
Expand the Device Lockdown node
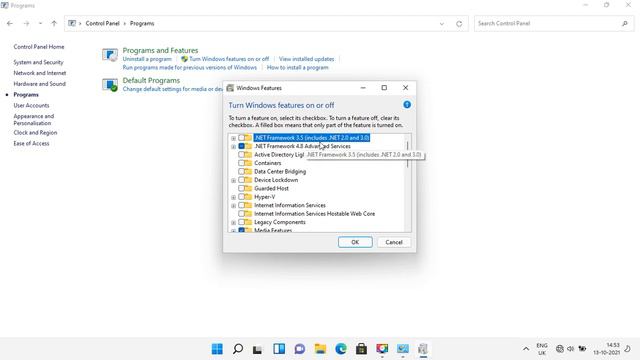233,180
